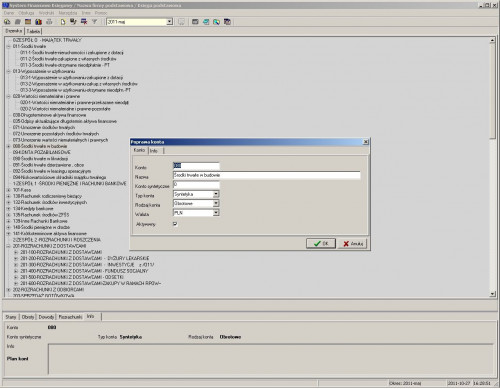The height and width of the screenshot is (389, 500).
Task: Expand the 130-Rachunek rozliczeniowy bieżący node
Action: tap(9, 196)
